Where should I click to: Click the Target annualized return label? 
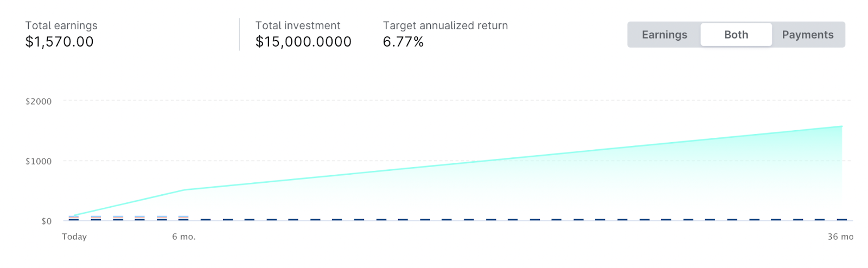(x=445, y=25)
